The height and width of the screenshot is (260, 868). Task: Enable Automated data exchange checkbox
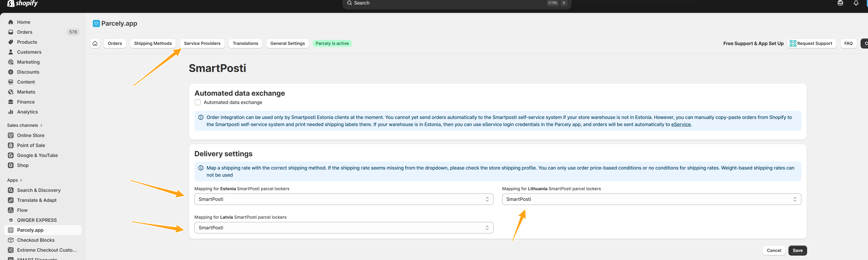point(198,103)
